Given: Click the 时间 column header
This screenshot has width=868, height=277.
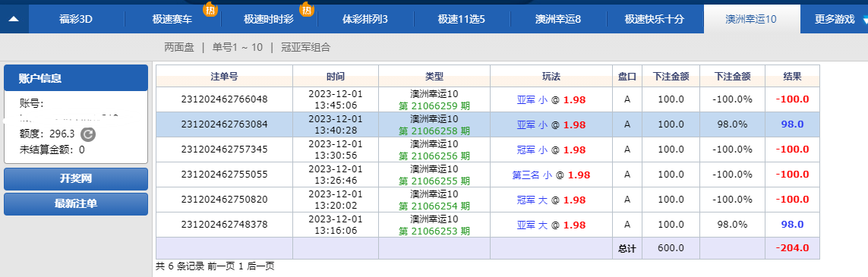Looking at the screenshot, I should (336, 77).
